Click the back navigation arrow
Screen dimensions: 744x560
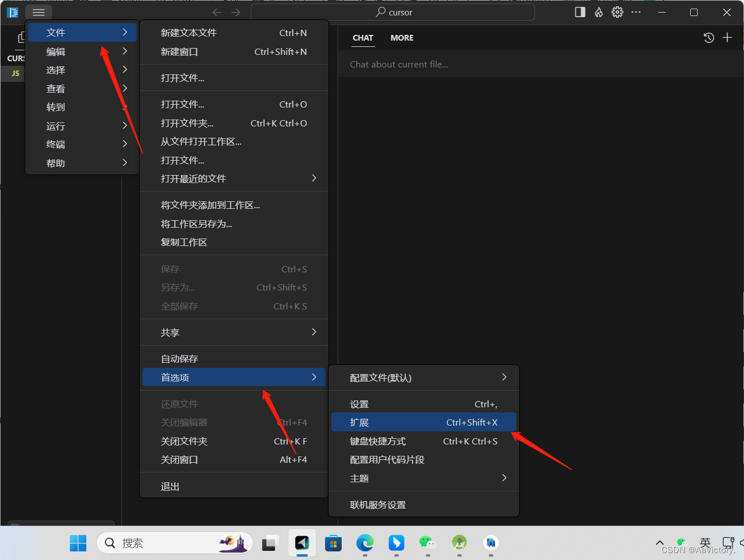(217, 12)
